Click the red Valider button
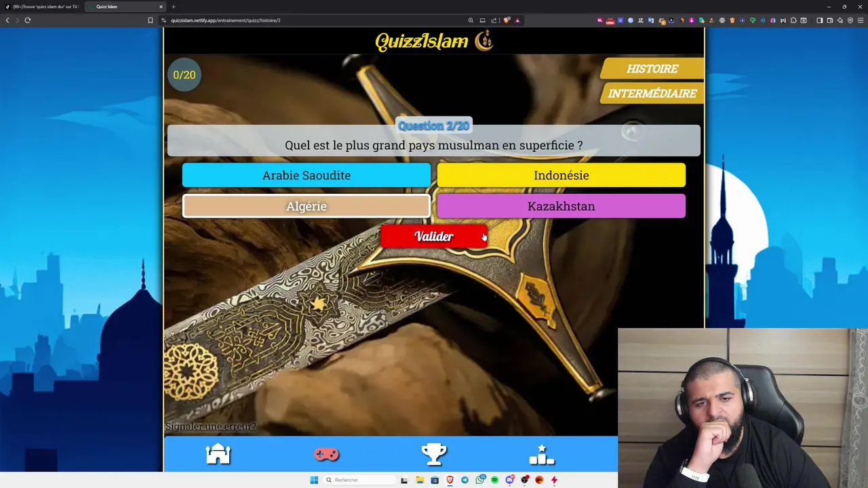The width and height of the screenshot is (868, 488). coord(434,236)
